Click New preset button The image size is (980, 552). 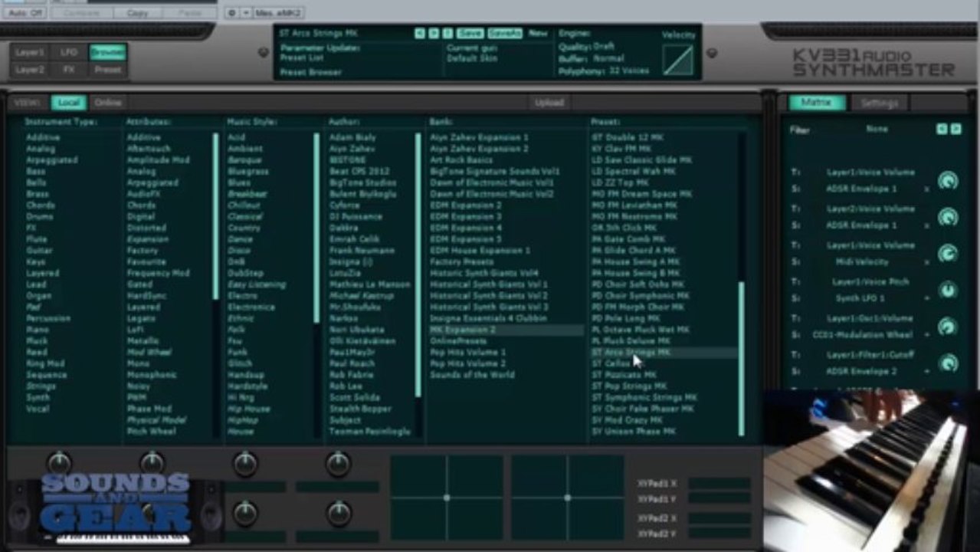coord(538,34)
